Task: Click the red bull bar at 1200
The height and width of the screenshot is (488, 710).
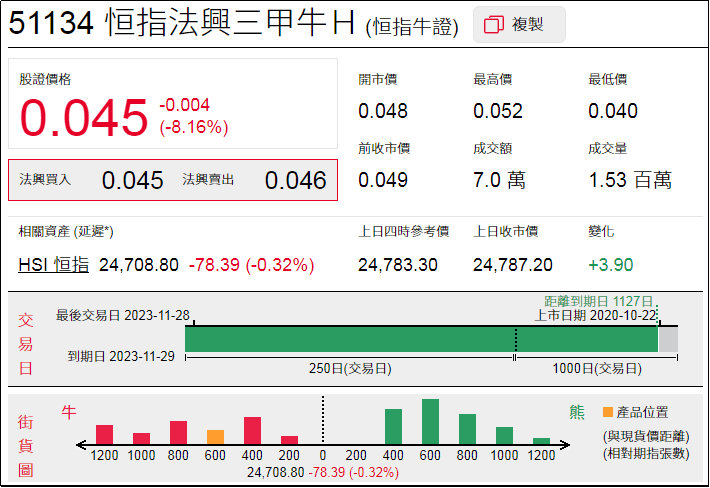Action: (x=104, y=435)
